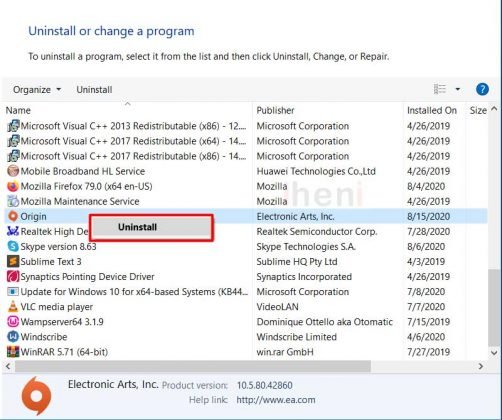Select the Windscribe program entry

(x=246, y=337)
